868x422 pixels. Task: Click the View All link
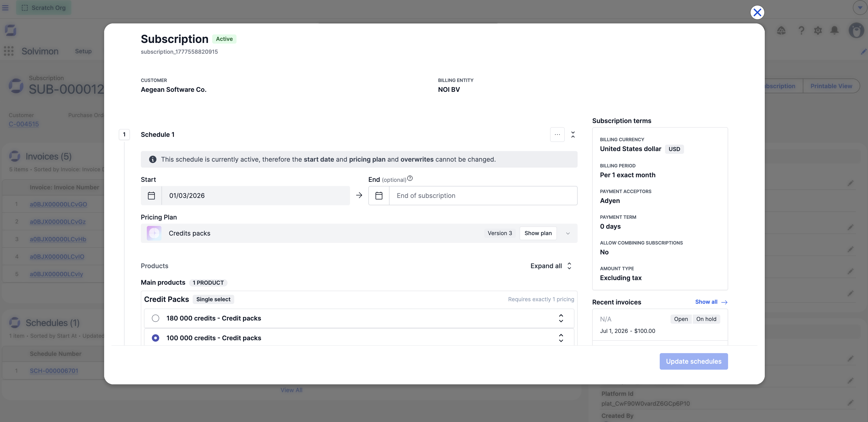click(x=292, y=390)
